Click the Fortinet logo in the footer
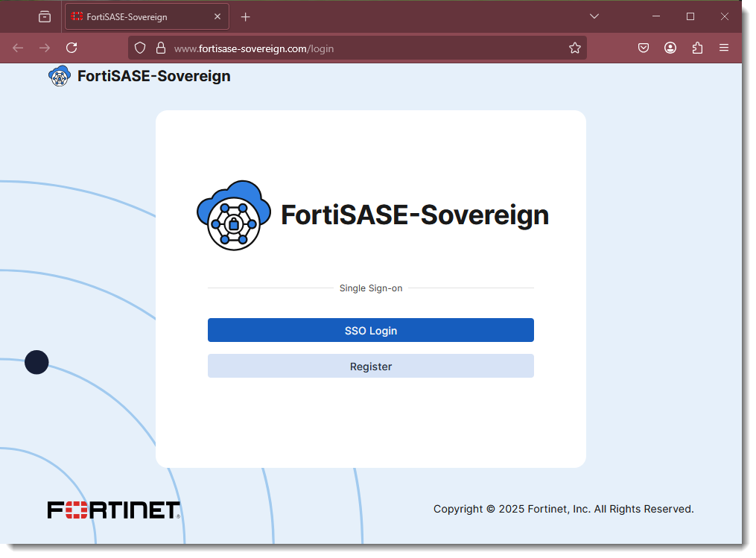Viewport: 756px width, 558px height. tap(113, 510)
